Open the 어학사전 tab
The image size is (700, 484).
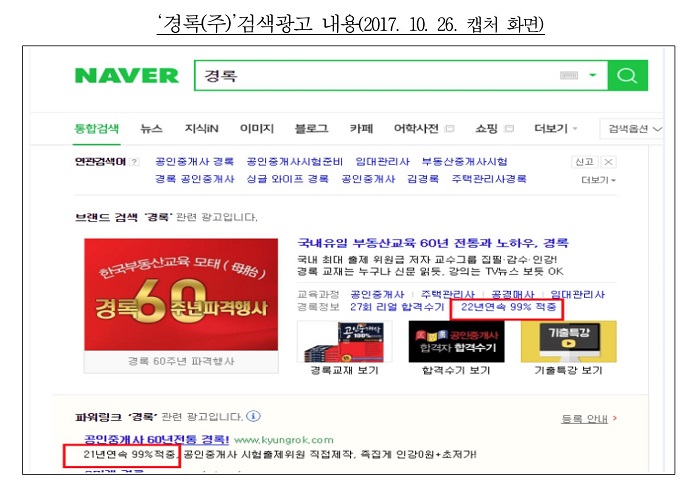click(416, 129)
